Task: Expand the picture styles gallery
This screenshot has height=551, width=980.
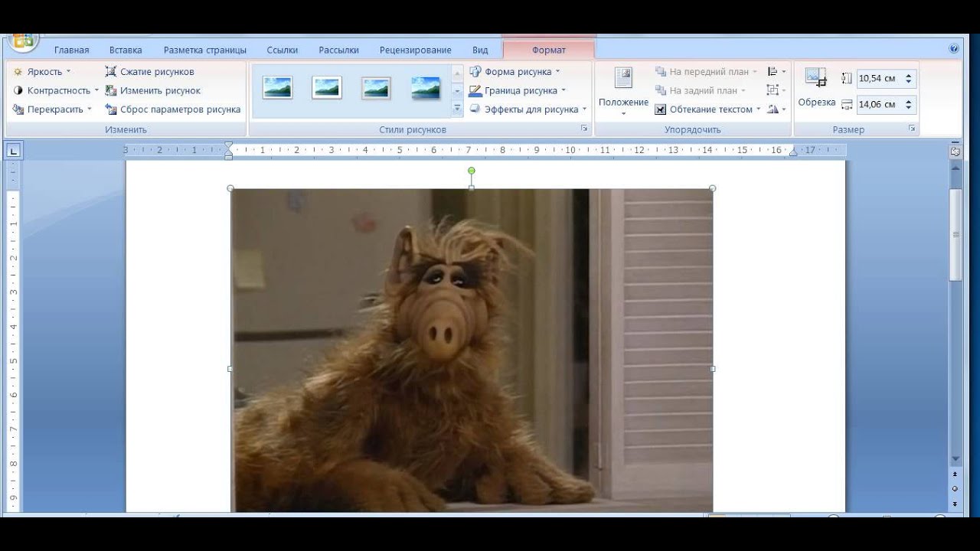Action: (x=457, y=109)
